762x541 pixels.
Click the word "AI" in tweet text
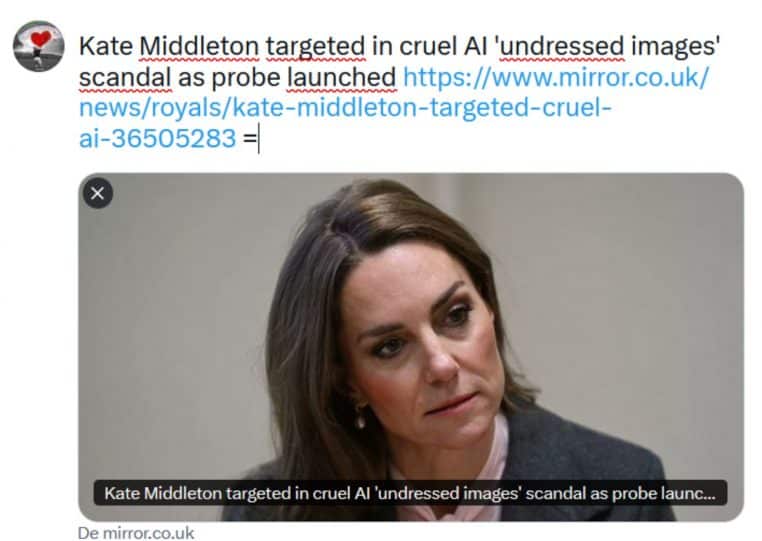coord(476,47)
